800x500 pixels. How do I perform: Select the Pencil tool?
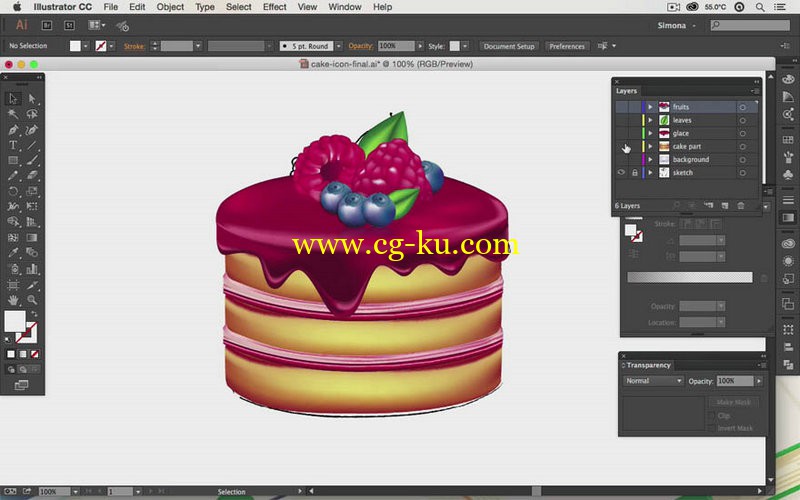(x=13, y=176)
